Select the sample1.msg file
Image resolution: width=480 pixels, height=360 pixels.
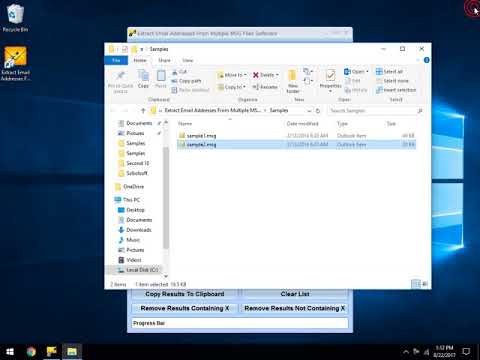pos(296,136)
